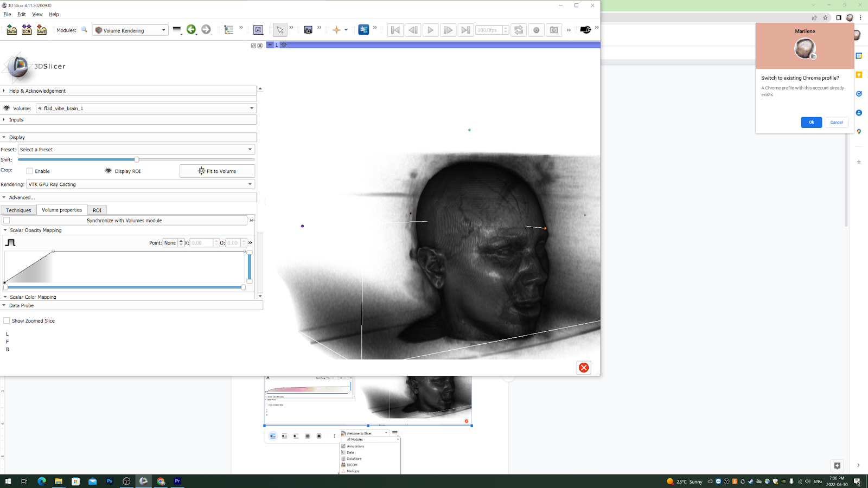Jump to last frame in sequence toolbar

(x=465, y=30)
